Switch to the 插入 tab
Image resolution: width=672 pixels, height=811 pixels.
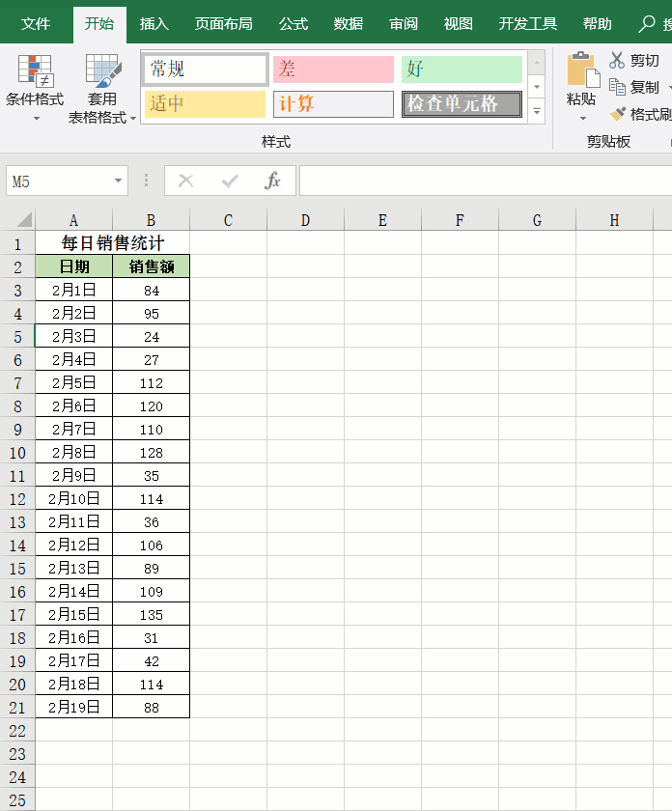click(154, 24)
